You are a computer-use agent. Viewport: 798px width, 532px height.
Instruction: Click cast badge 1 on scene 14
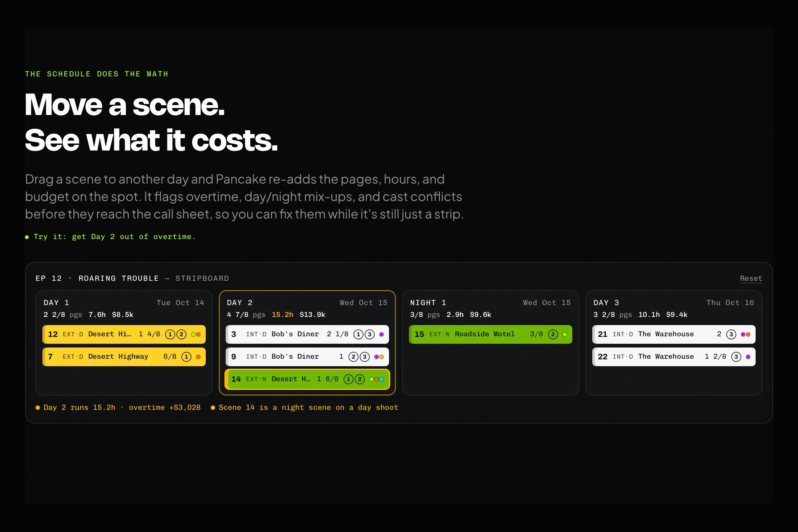348,379
